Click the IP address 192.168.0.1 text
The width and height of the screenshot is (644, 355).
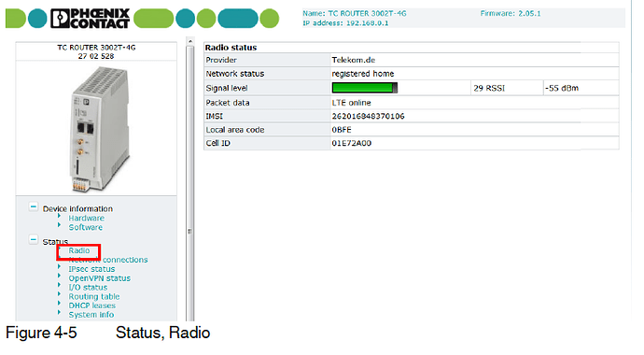click(x=345, y=23)
